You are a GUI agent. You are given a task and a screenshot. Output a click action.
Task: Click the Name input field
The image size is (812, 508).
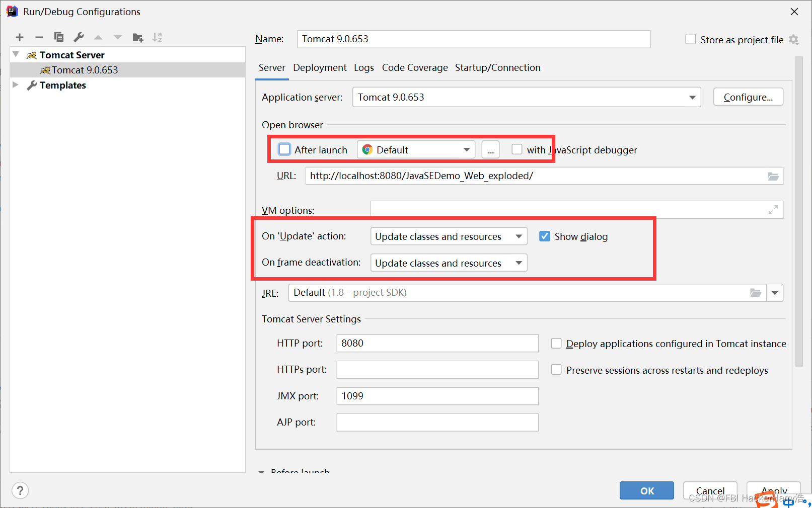tap(474, 39)
